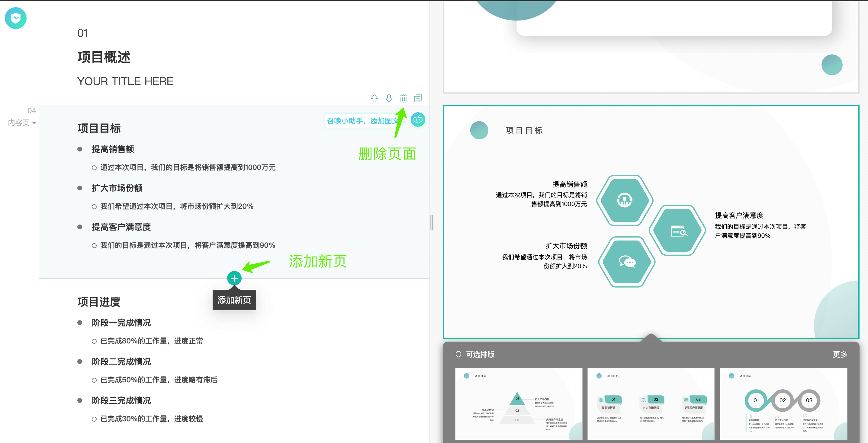Click the 扩大市场份额 bullet in outline
Image resolution: width=868 pixels, height=443 pixels.
[117, 188]
